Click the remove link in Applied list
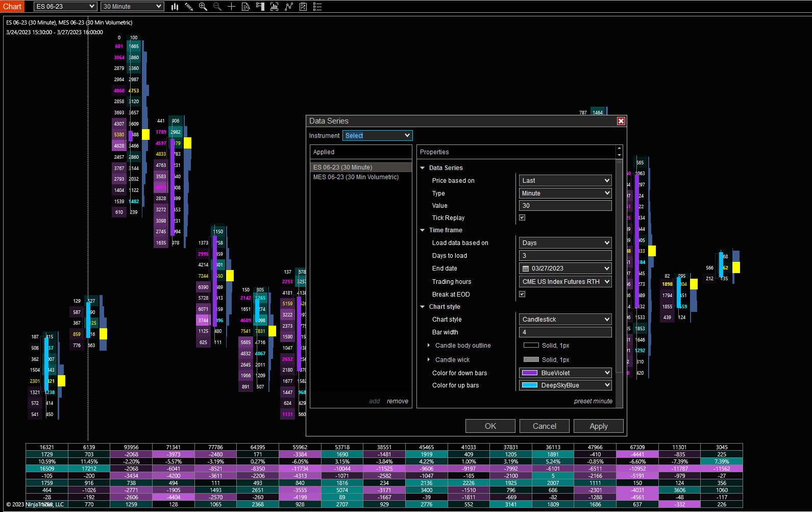Image resolution: width=812 pixels, height=512 pixels. tap(397, 401)
